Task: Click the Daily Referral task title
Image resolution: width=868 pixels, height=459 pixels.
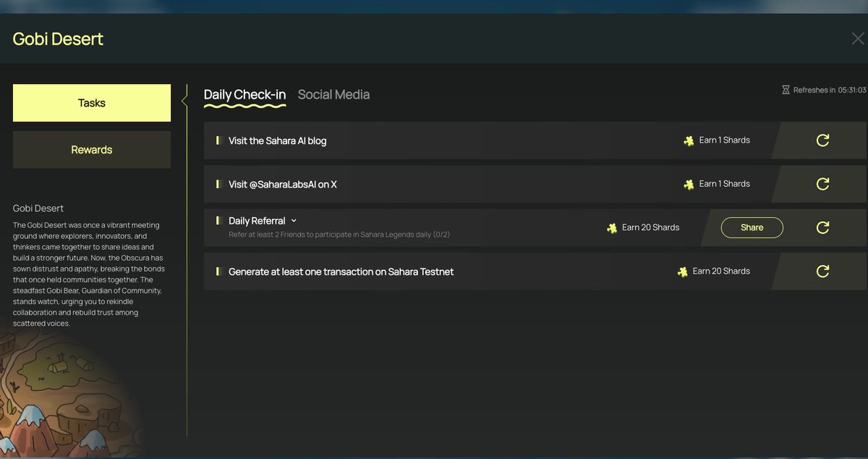Action: click(257, 221)
